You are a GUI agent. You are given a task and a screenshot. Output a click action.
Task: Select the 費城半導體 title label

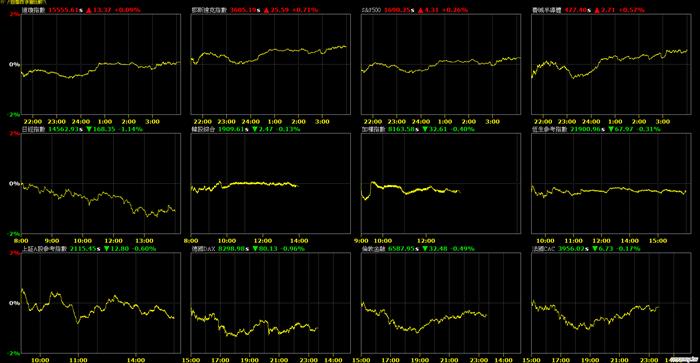(546, 10)
